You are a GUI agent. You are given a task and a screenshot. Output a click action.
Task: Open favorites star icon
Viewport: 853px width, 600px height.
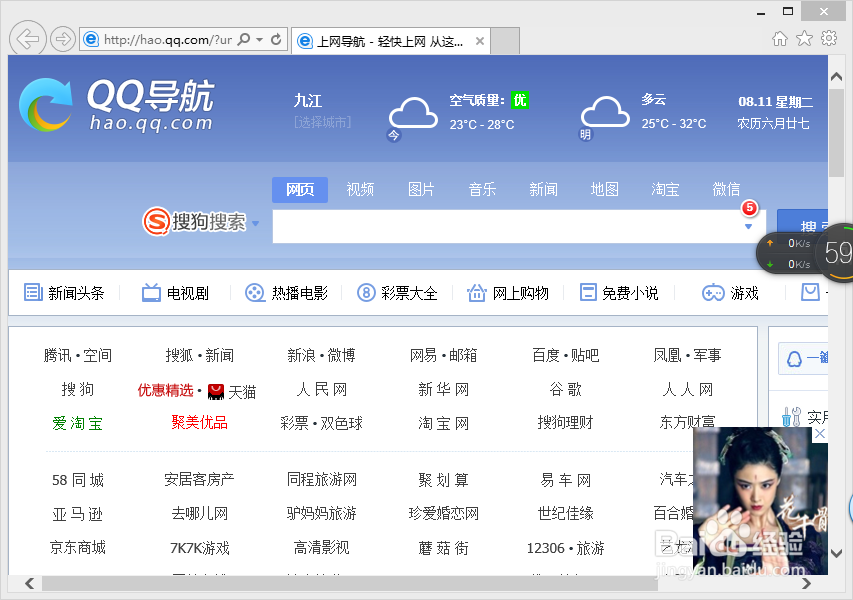pyautogui.click(x=804, y=39)
